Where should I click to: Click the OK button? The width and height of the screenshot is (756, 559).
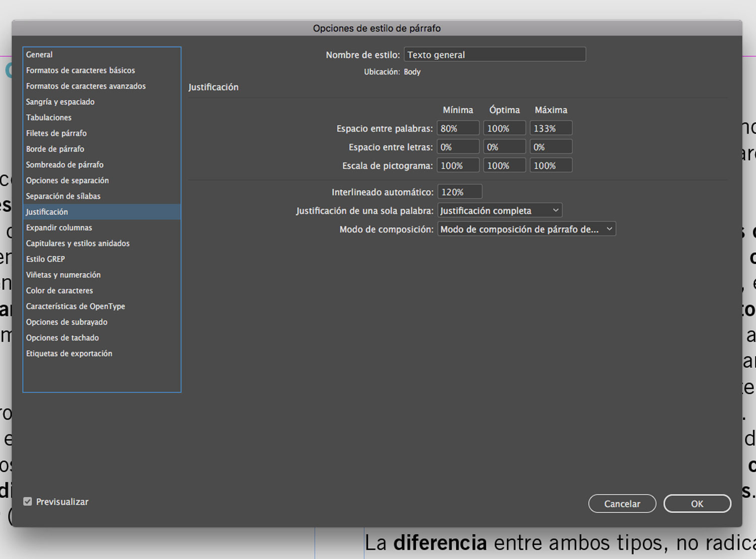click(697, 504)
